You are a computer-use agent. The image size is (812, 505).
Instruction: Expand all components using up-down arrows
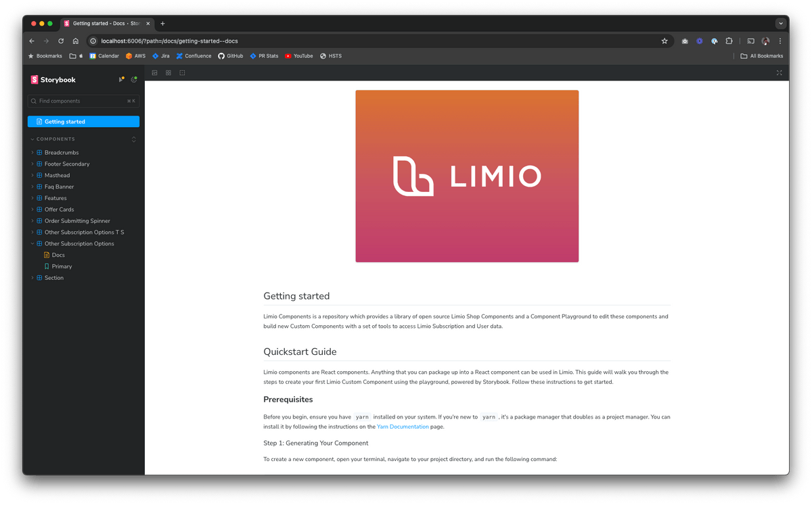point(133,139)
